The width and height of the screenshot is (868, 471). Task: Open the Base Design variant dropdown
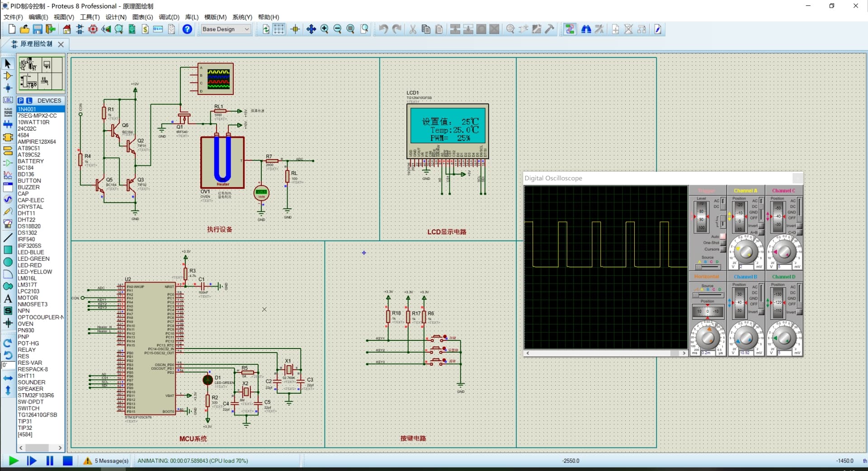[x=226, y=29]
